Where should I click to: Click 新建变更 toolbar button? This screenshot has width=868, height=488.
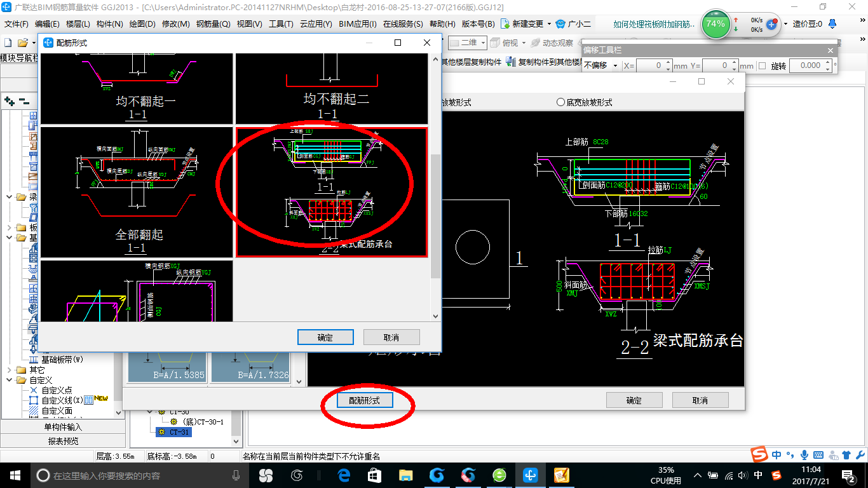[x=522, y=24]
